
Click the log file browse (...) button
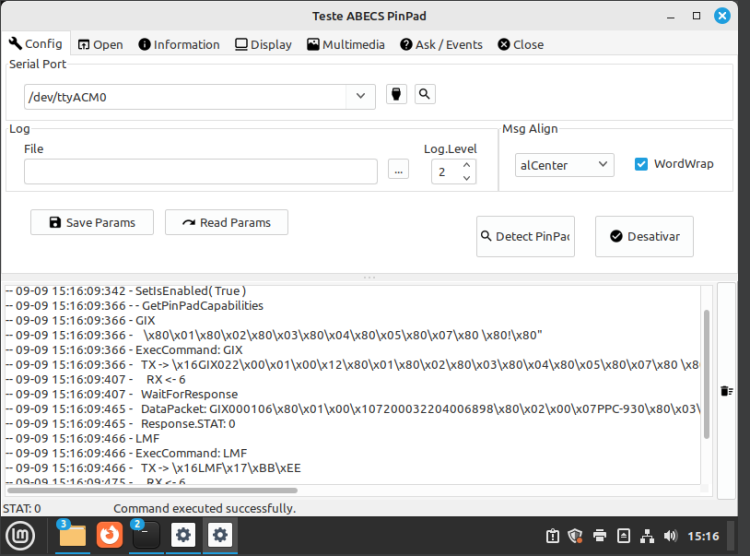[398, 170]
